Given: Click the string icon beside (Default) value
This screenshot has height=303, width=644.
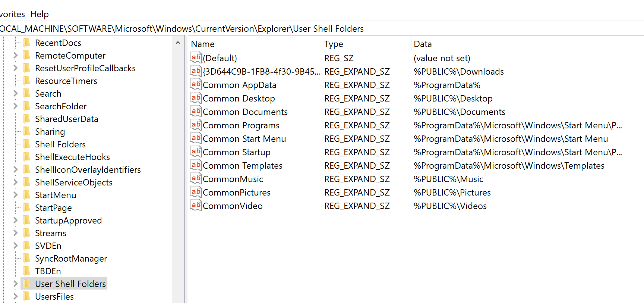Looking at the screenshot, I should click(x=196, y=57).
